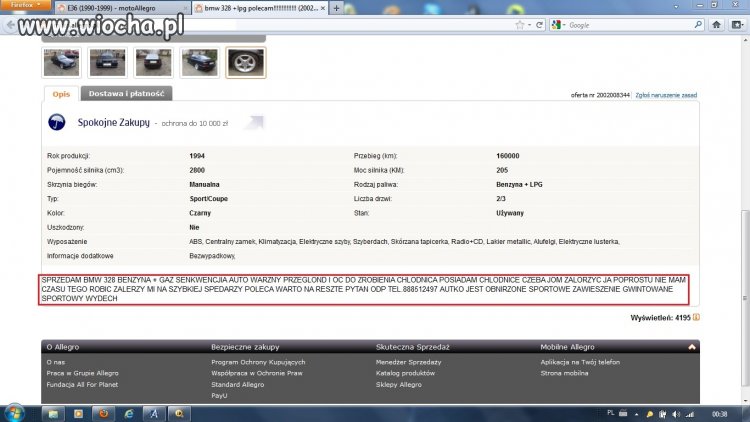Switch to the E36 motoAllegro tab

click(x=121, y=8)
